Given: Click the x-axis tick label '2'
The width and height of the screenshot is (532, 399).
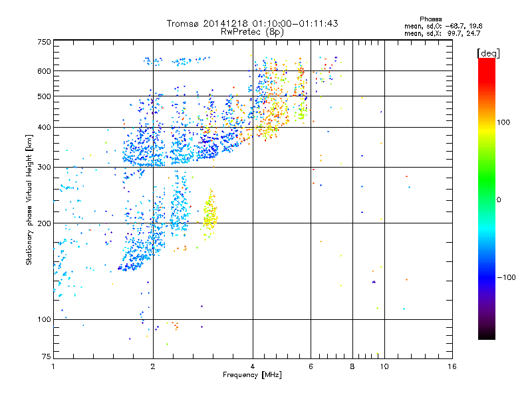Looking at the screenshot, I should pos(153,366).
